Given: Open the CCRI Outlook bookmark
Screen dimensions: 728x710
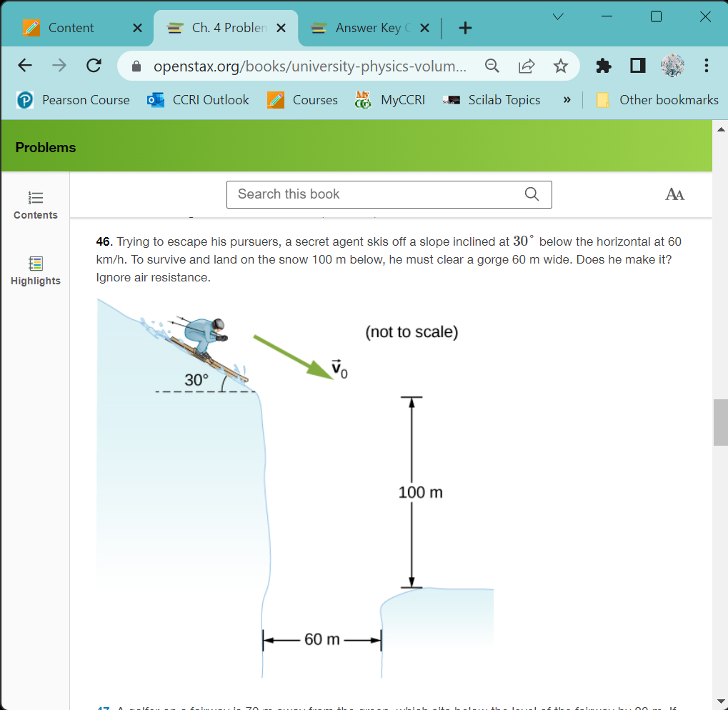Looking at the screenshot, I should pyautogui.click(x=198, y=100).
